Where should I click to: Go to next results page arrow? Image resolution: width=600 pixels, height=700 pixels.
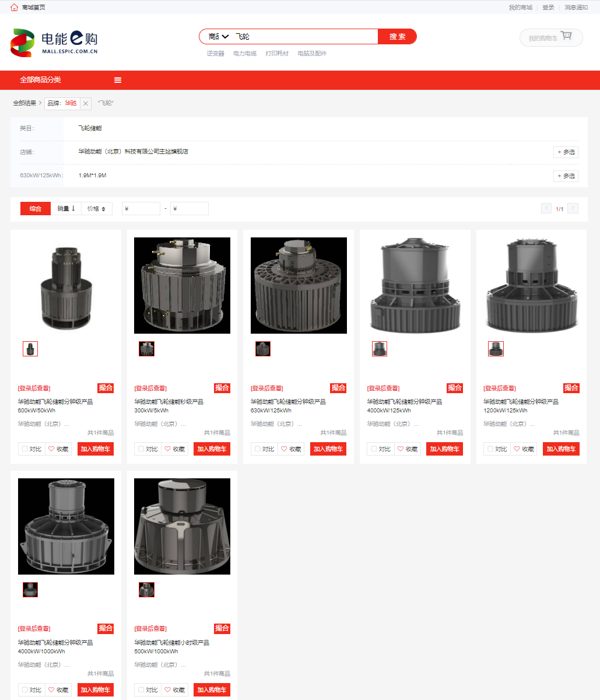(573, 208)
